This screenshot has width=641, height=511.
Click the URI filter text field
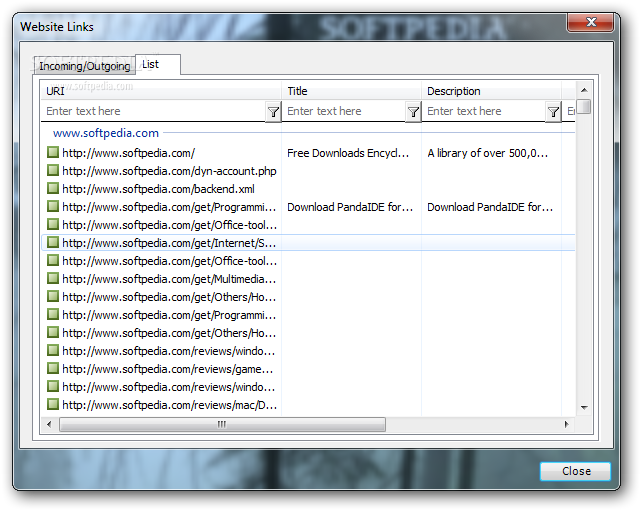pyautogui.click(x=153, y=111)
